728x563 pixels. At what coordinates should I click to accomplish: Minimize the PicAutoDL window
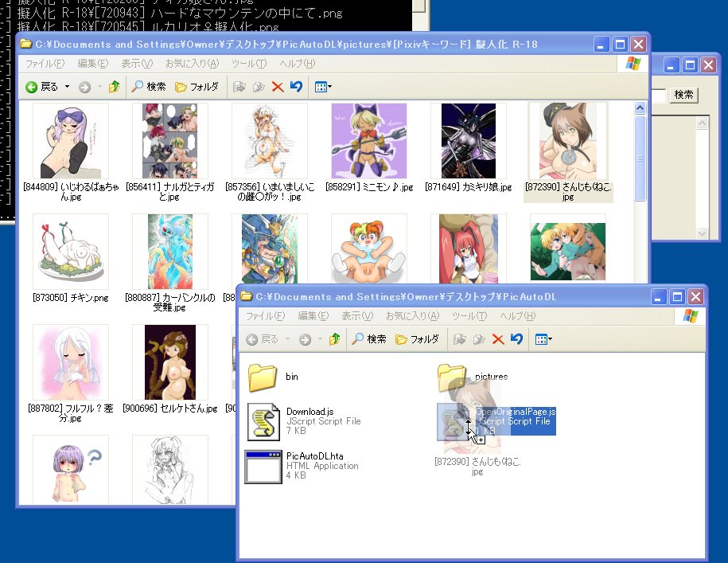point(658,297)
